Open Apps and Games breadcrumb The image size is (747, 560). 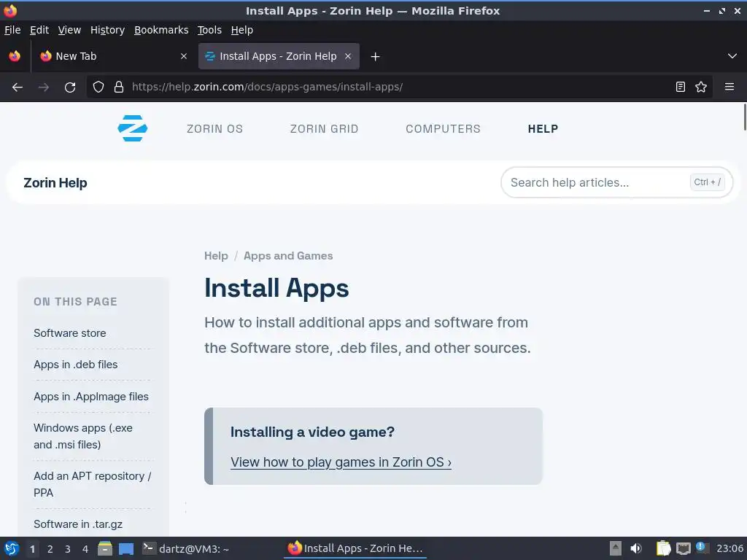click(288, 256)
